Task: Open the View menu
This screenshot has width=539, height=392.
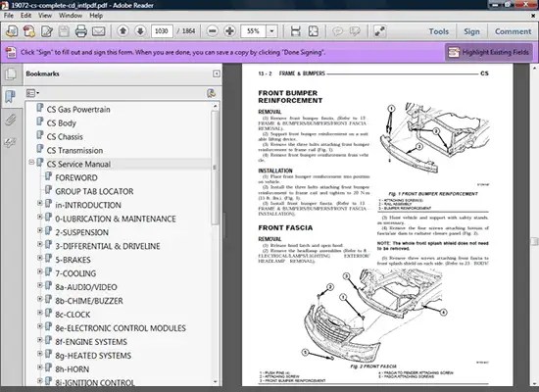Action: 45,16
